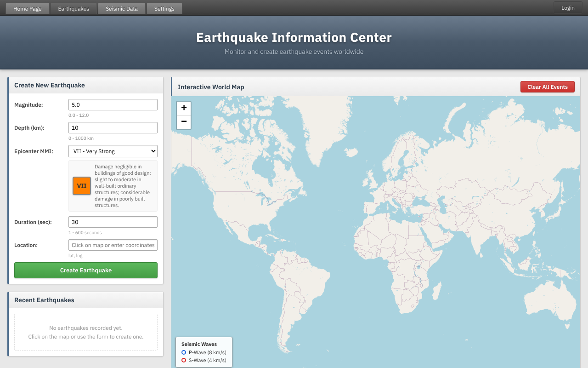Open the Epicenter MMI dropdown
The width and height of the screenshot is (588, 368).
point(113,151)
